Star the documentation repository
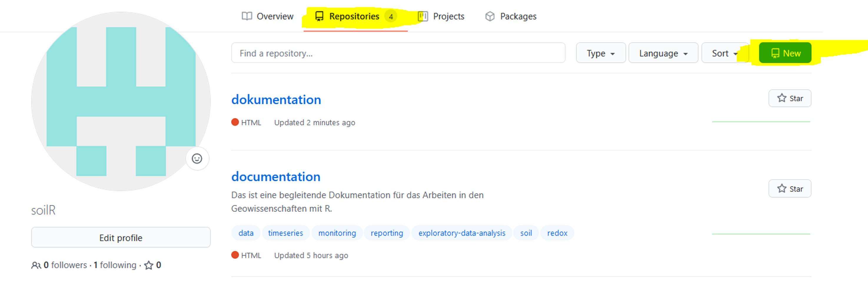868x281 pixels. (x=789, y=188)
